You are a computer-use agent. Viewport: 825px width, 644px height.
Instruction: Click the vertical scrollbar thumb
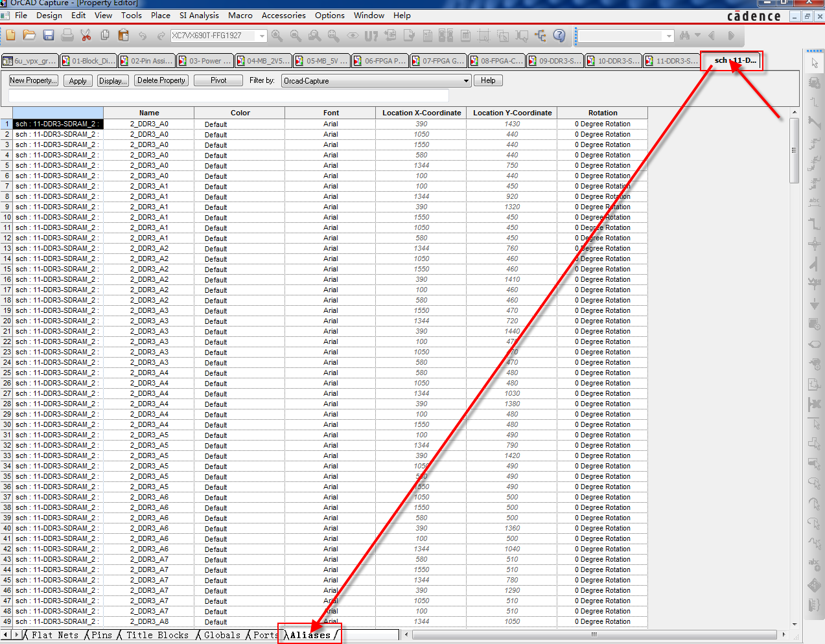[794, 150]
